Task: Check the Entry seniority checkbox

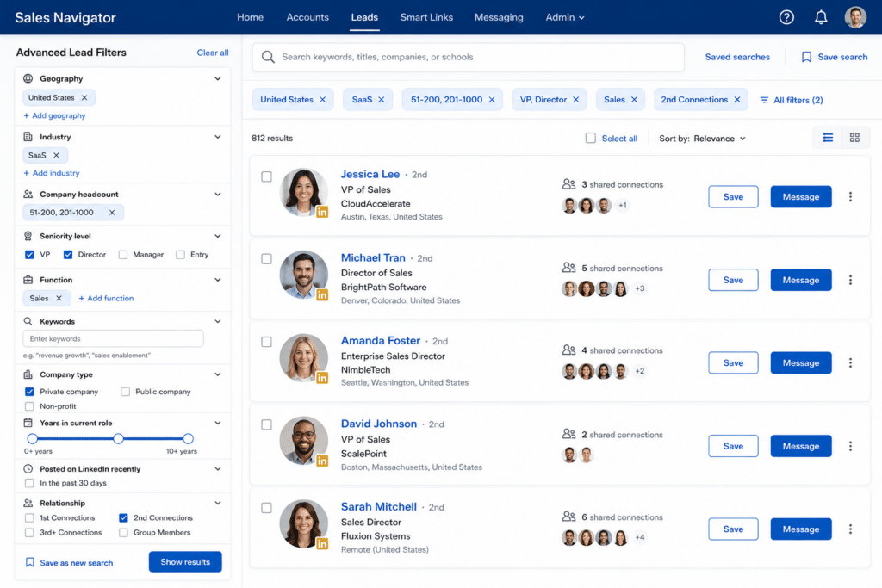Action: (x=181, y=255)
